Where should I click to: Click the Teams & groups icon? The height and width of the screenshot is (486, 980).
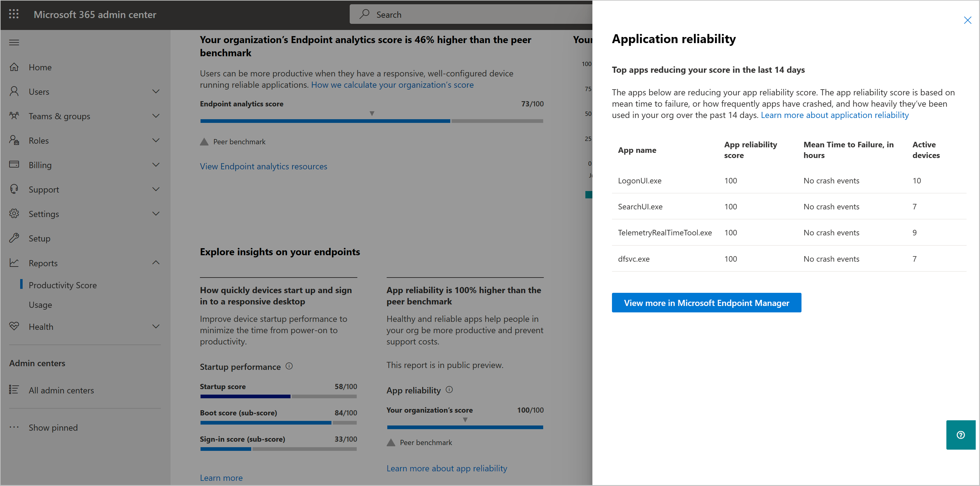pyautogui.click(x=14, y=116)
